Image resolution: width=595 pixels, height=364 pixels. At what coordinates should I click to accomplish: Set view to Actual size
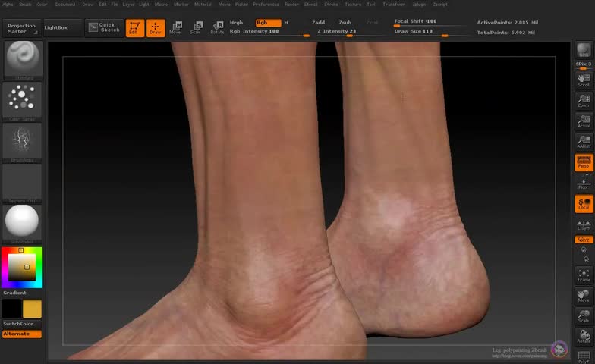[x=584, y=121]
